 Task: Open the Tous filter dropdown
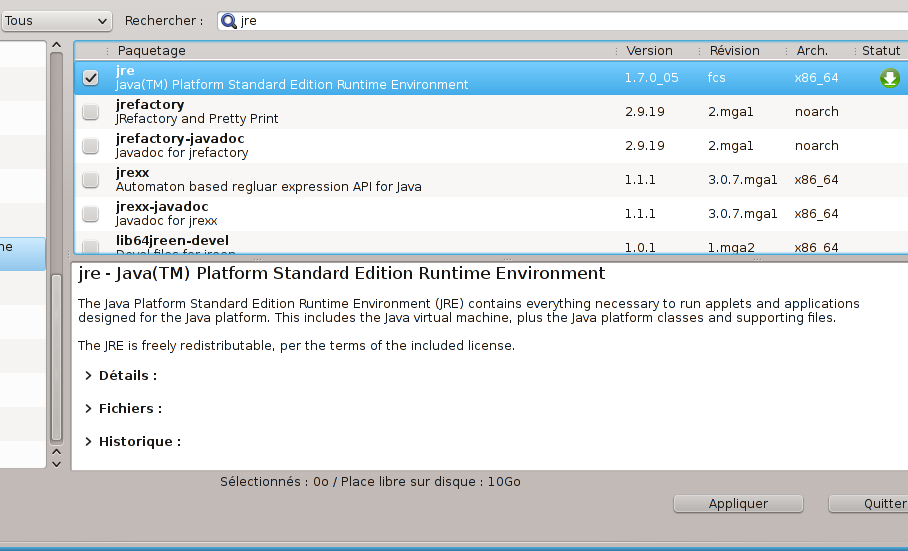pos(56,21)
